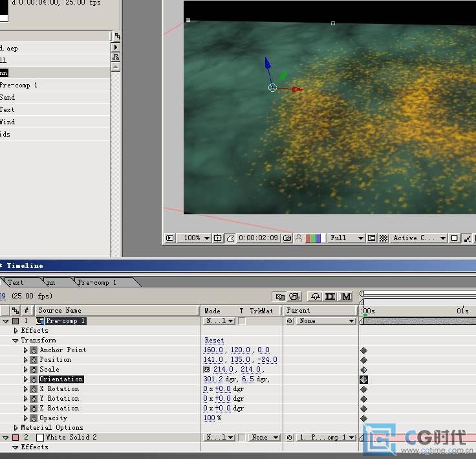Toggle view mask shape icon

(x=230, y=238)
